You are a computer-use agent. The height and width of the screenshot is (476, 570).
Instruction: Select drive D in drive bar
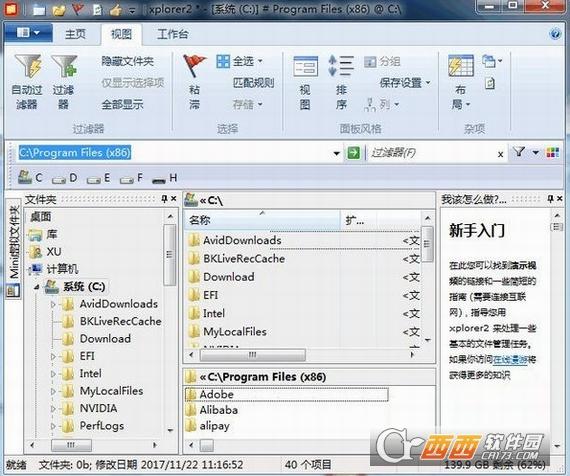(x=65, y=178)
